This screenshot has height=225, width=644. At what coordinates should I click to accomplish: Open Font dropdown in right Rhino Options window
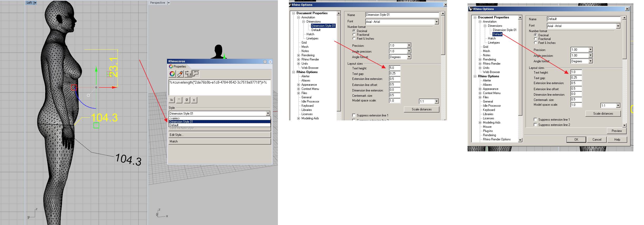click(x=618, y=26)
